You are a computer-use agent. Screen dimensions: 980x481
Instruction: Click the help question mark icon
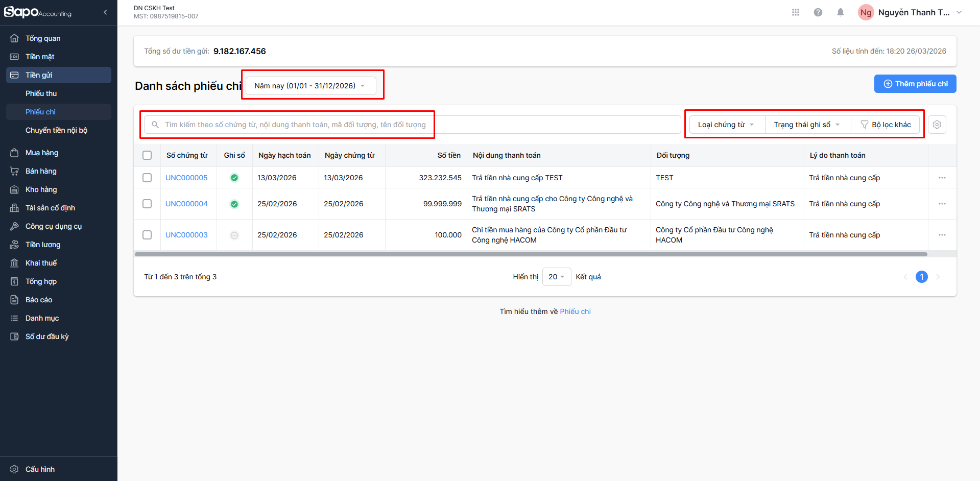coord(818,12)
